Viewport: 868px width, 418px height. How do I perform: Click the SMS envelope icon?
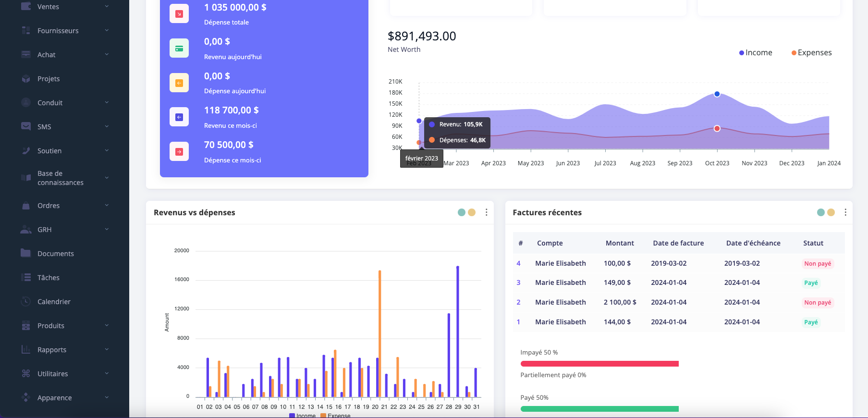26,126
